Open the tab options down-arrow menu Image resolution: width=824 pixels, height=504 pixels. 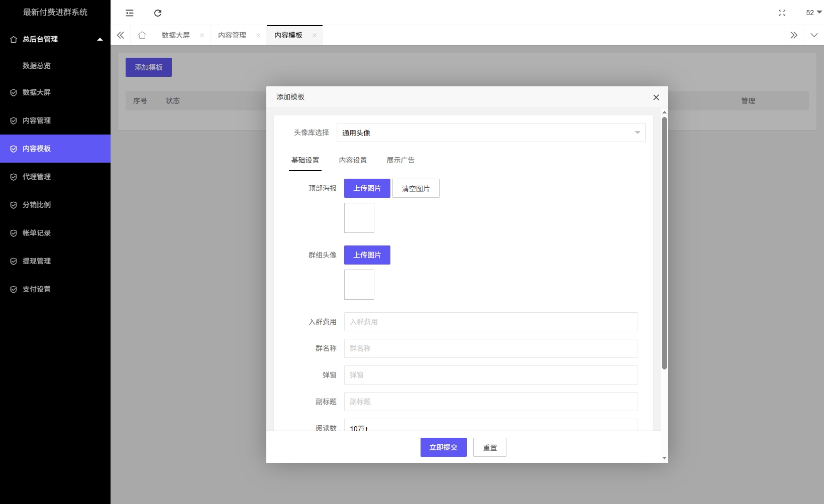[x=814, y=35]
